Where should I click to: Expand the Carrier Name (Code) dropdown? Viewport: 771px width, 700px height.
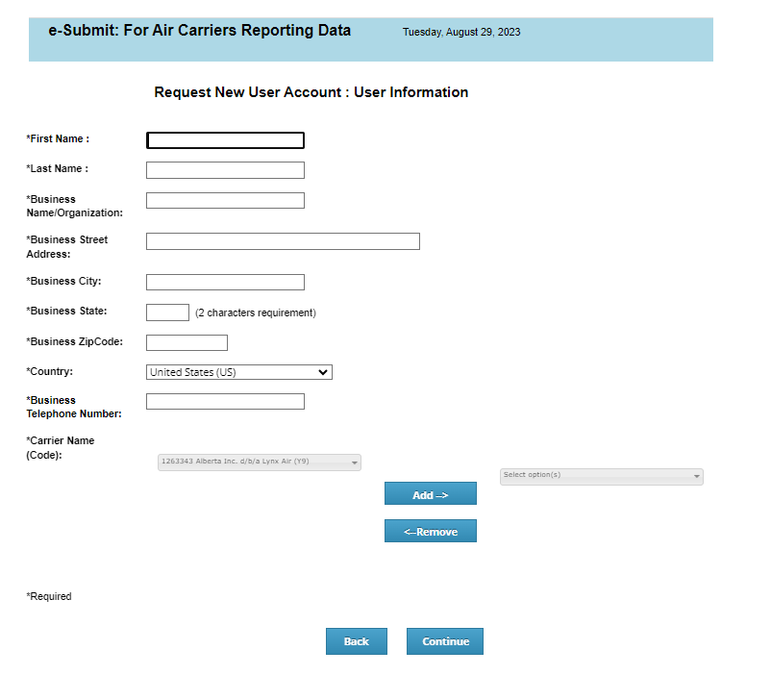(260, 462)
